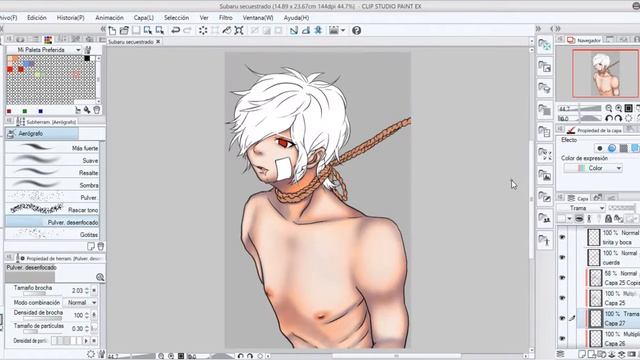
Task: Click the Tamaño de partículas value field
Action: [77, 328]
